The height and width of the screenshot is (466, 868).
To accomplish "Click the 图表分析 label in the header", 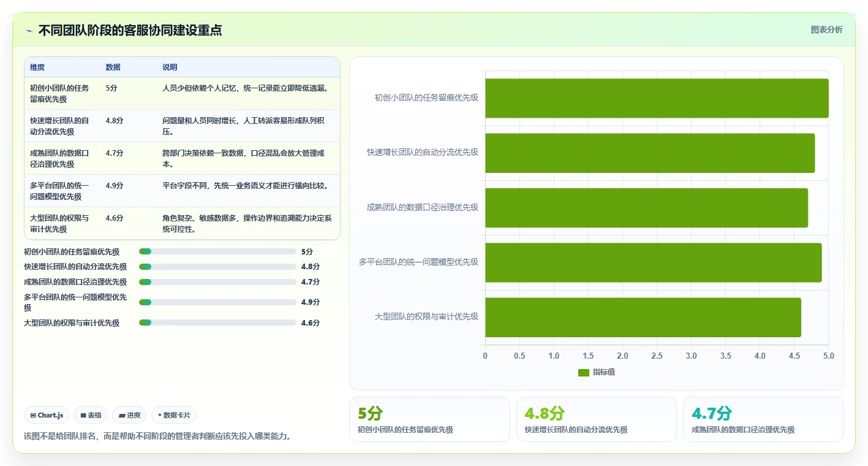I will coord(826,29).
